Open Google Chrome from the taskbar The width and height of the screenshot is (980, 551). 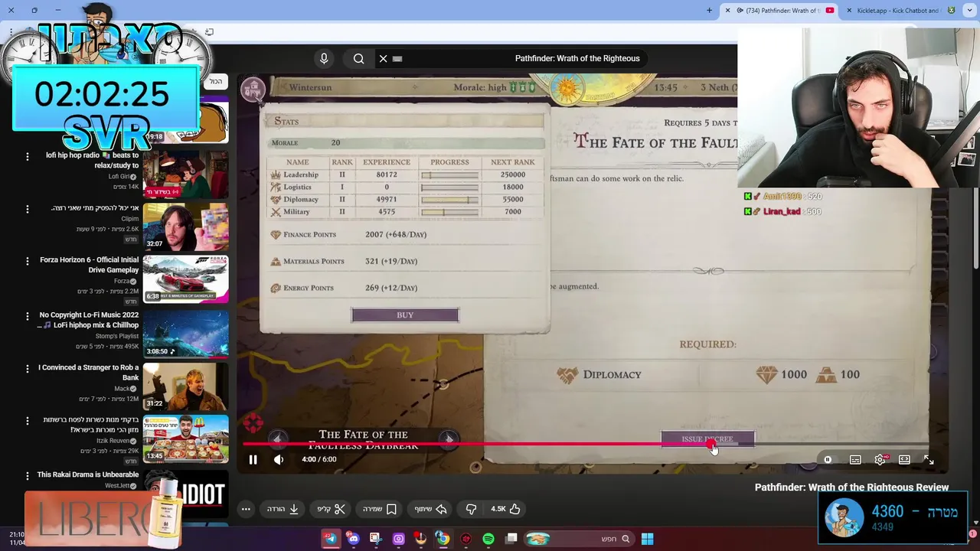pyautogui.click(x=443, y=539)
